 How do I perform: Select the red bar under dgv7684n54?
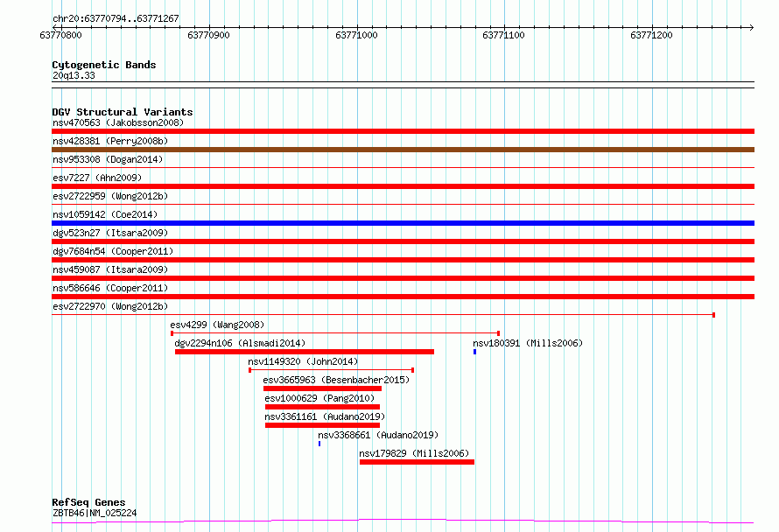coord(403,260)
